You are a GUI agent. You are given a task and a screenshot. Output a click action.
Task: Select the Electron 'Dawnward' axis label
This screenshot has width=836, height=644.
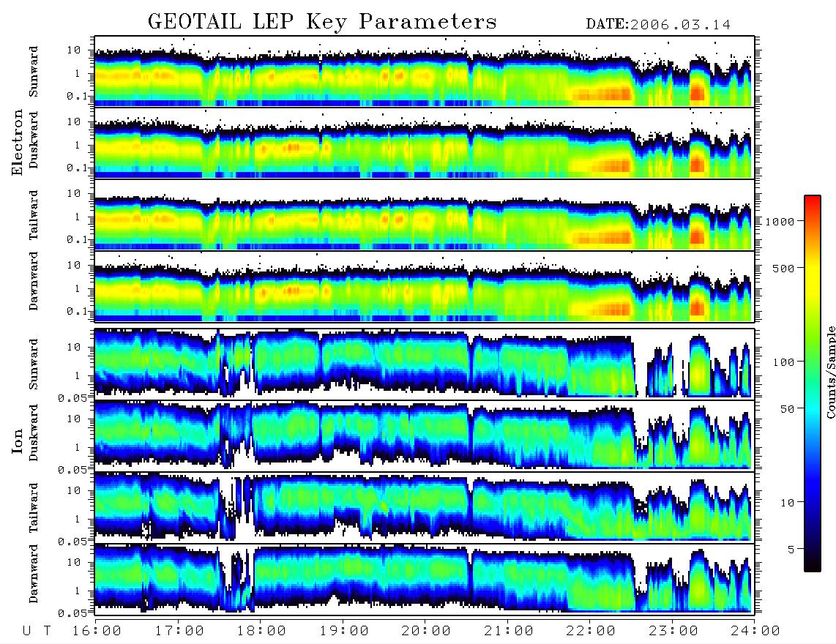[34, 281]
